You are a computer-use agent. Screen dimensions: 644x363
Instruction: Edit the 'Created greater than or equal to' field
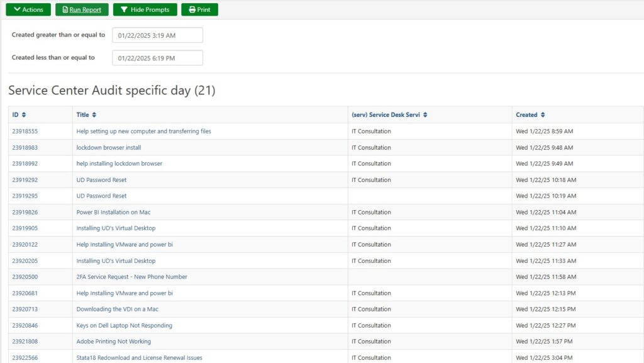(157, 35)
